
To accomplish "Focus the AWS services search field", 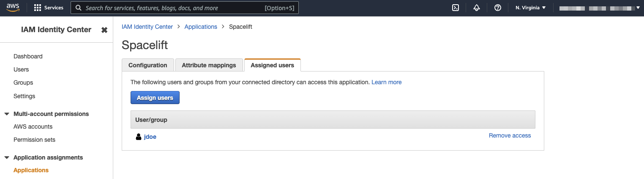I will [x=173, y=8].
